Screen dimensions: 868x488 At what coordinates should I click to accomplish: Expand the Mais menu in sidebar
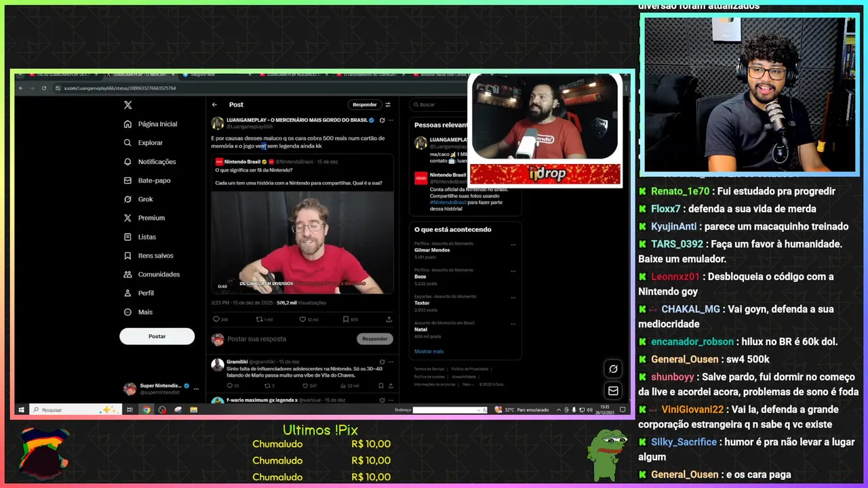click(138, 312)
